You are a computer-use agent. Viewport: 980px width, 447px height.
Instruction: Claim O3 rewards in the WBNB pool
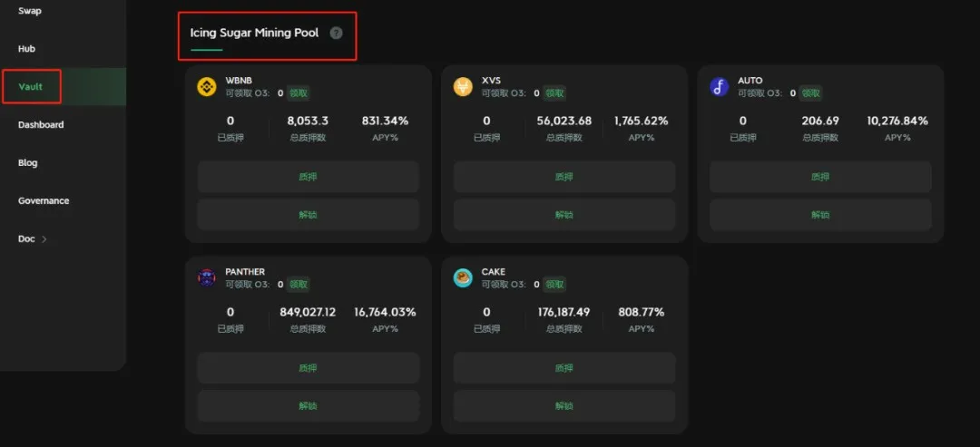point(299,92)
